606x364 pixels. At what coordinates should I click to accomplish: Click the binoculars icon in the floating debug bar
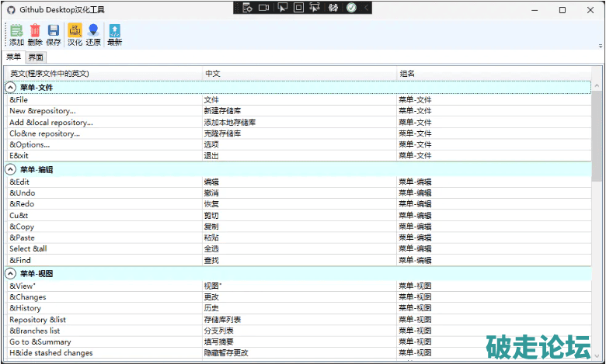pos(333,8)
